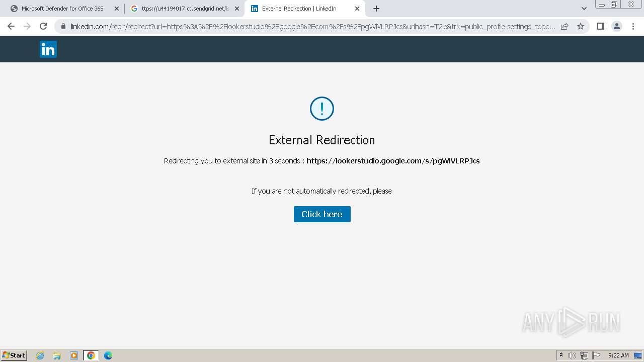644x362 pixels.
Task: Open the Windows Start menu
Action: coord(14,355)
